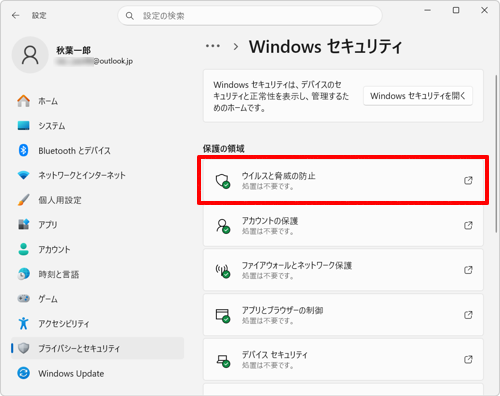Viewport: 500px width, 396px height.
Task: Click the アカウント person icon in sidebar
Action: pyautogui.click(x=23, y=249)
